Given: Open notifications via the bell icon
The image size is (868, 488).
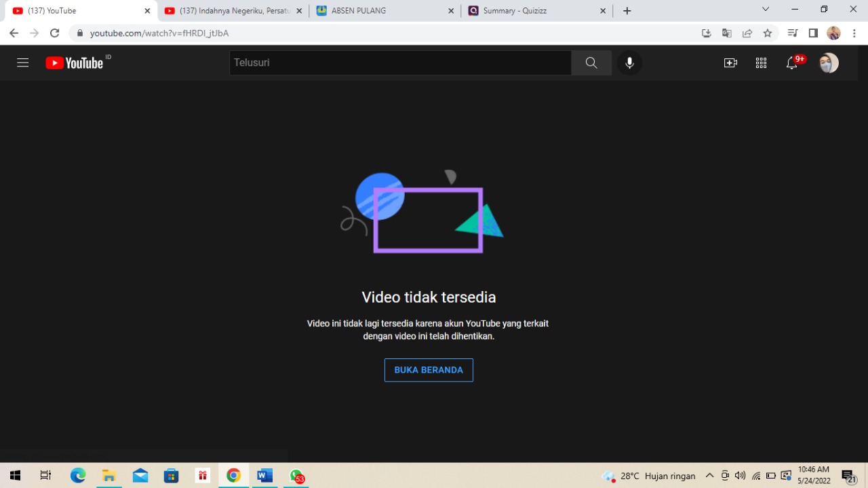Looking at the screenshot, I should coord(791,62).
